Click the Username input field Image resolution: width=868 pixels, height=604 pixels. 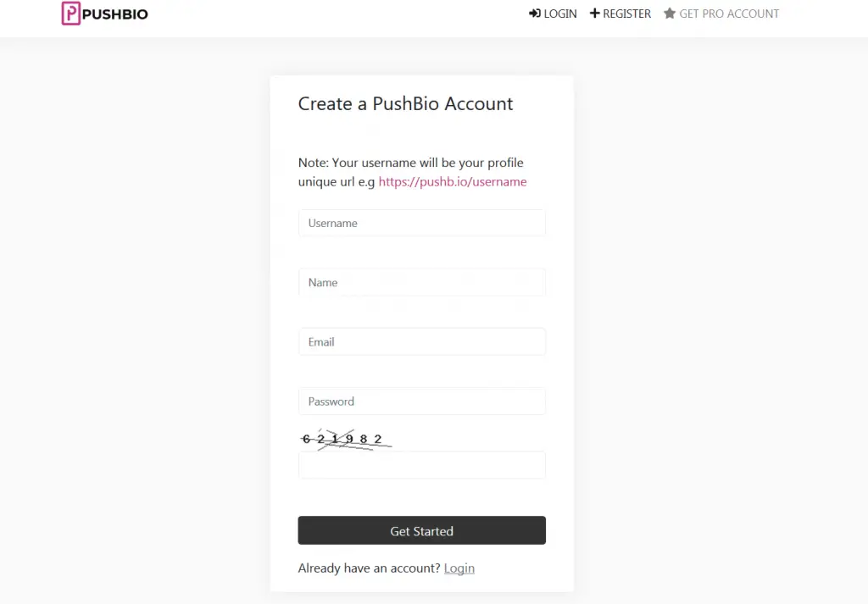(421, 223)
